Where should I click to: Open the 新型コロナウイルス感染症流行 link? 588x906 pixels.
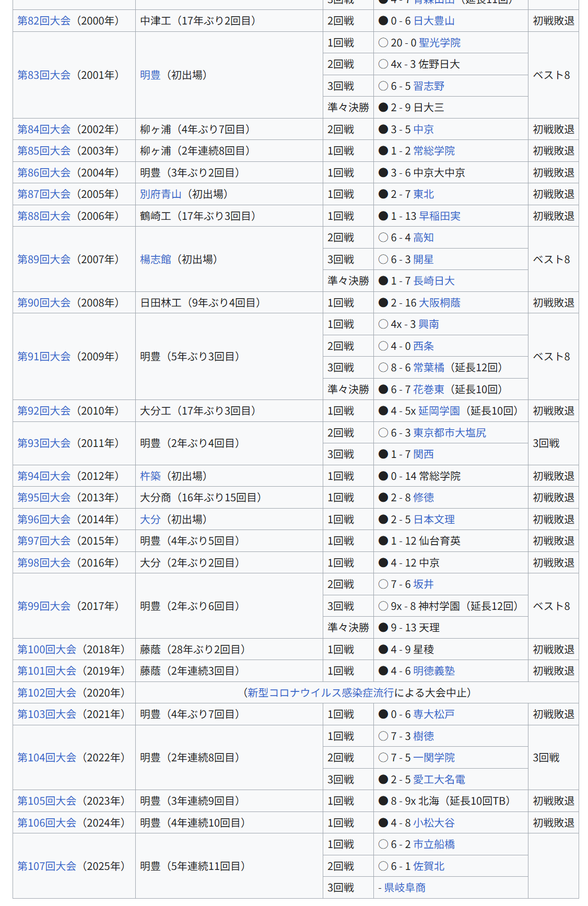point(321,693)
